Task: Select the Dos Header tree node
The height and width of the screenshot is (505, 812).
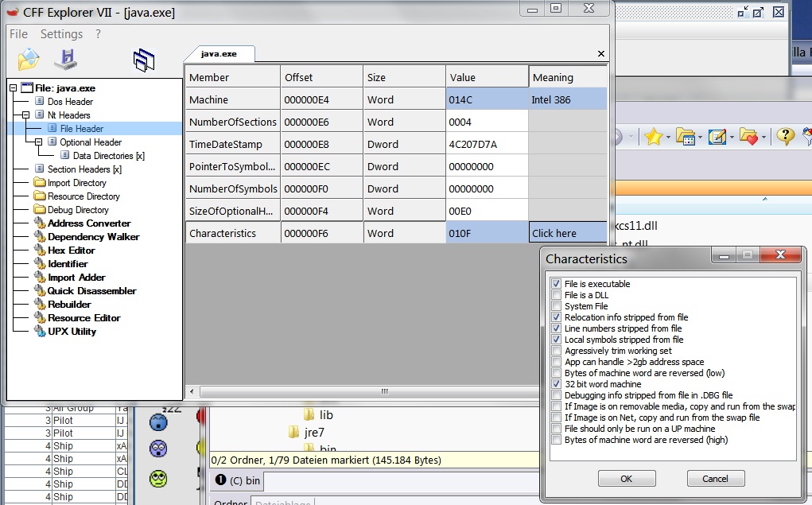Action: click(70, 102)
